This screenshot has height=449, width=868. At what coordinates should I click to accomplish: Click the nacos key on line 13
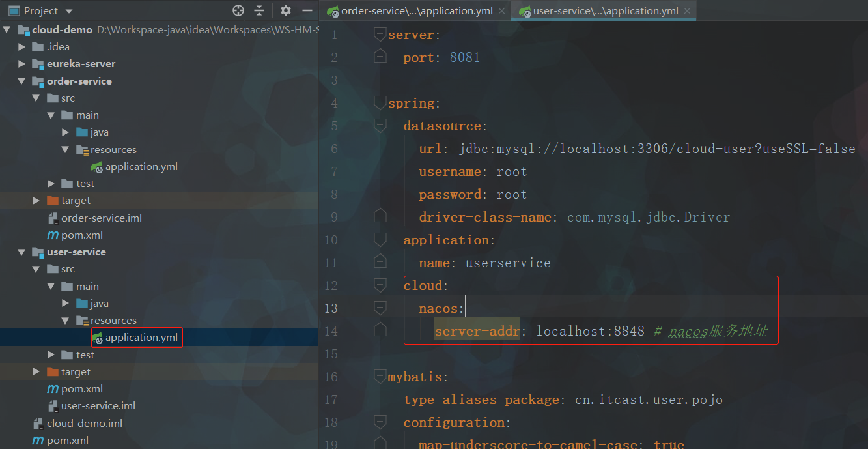tap(438, 308)
